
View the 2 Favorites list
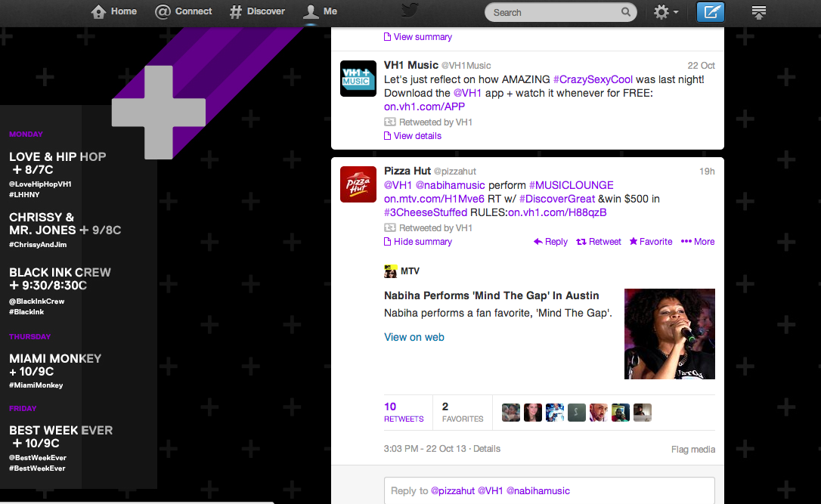point(463,412)
